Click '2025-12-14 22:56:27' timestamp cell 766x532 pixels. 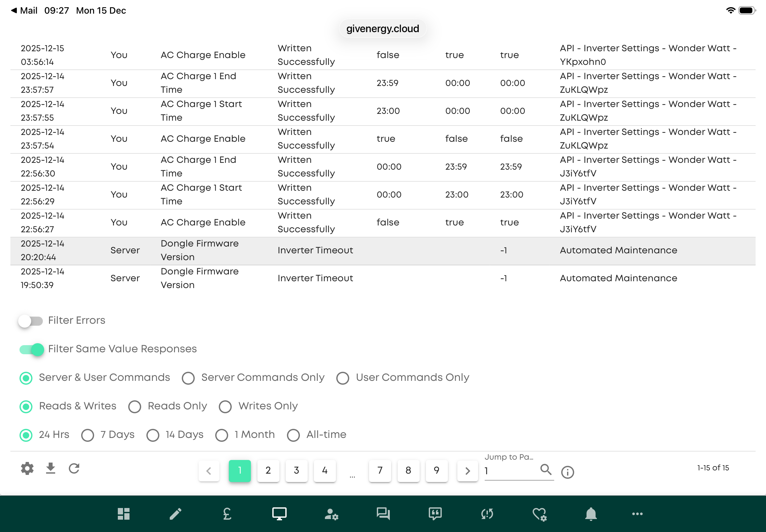click(x=42, y=223)
